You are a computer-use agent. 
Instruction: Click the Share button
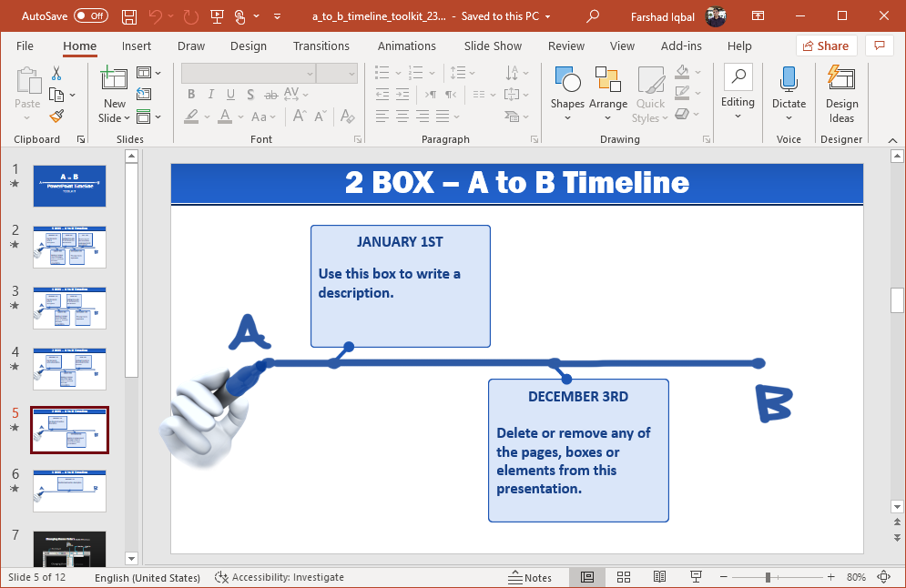[x=826, y=46]
